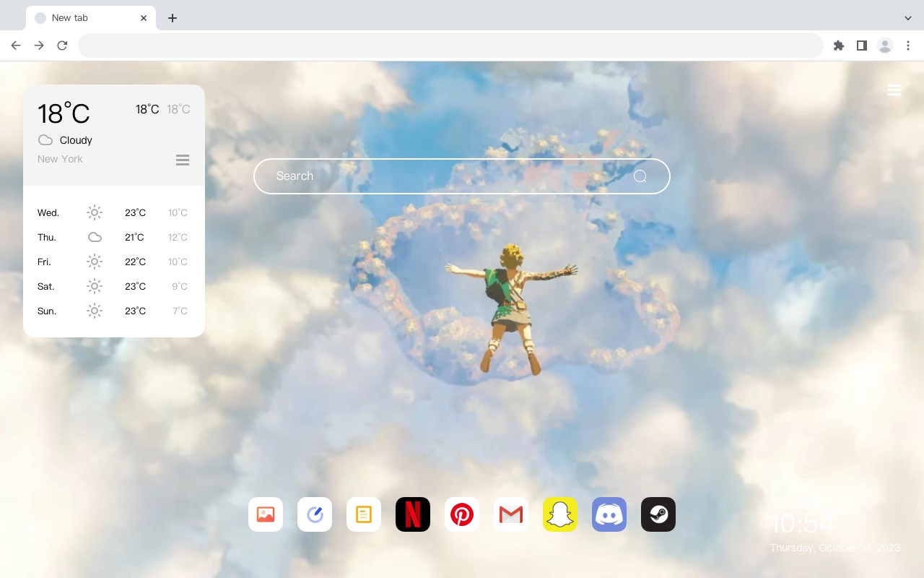
Task: Reload the page
Action: point(62,46)
